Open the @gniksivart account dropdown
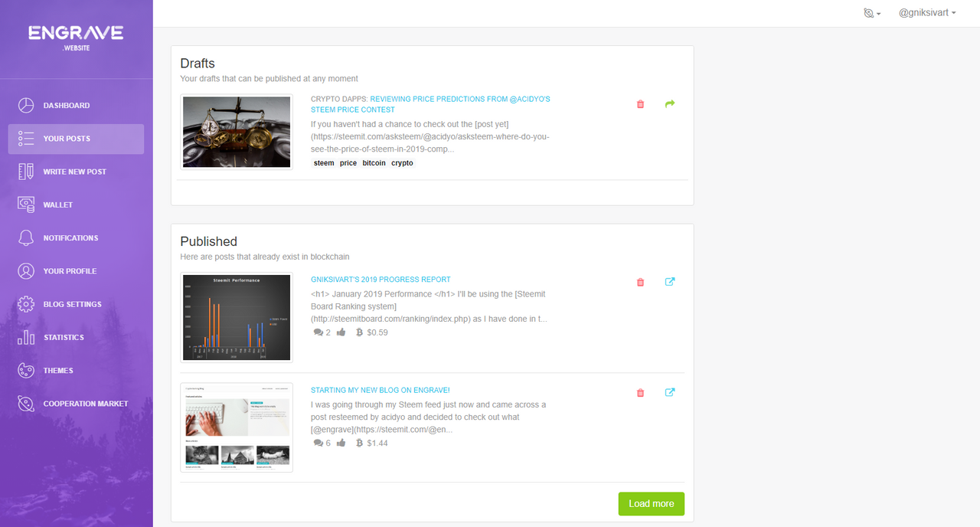Image resolution: width=980 pixels, height=527 pixels. [927, 13]
